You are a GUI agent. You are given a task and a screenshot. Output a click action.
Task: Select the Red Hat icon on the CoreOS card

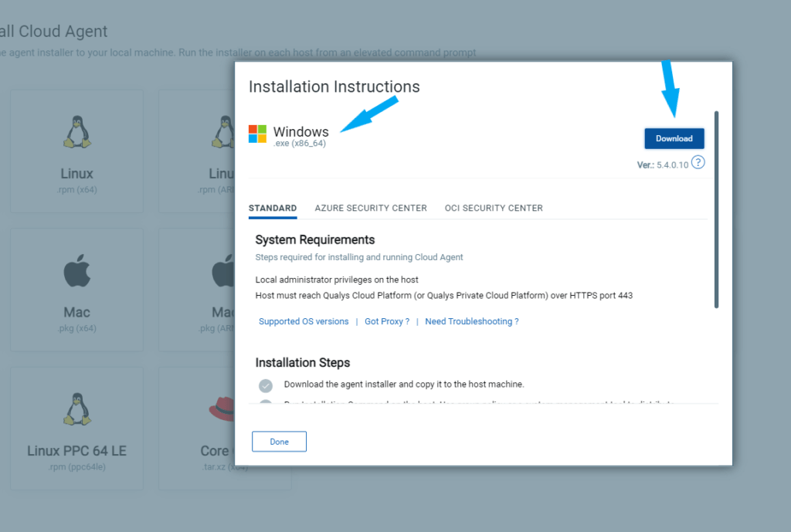(222, 409)
